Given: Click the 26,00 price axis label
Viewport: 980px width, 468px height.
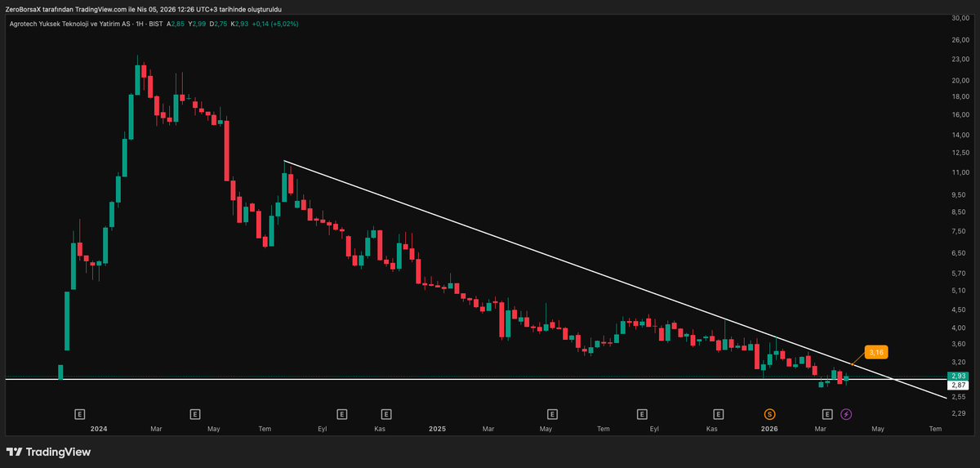Looking at the screenshot, I should [x=960, y=38].
